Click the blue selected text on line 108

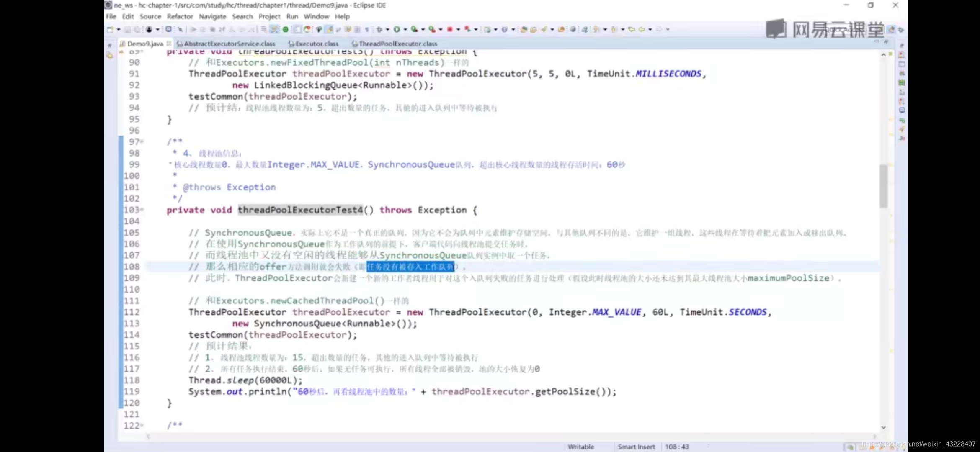[410, 267]
